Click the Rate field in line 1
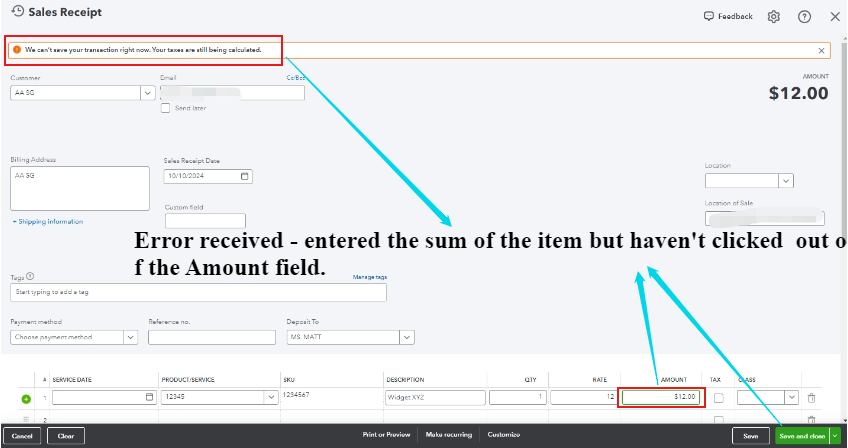 [583, 398]
